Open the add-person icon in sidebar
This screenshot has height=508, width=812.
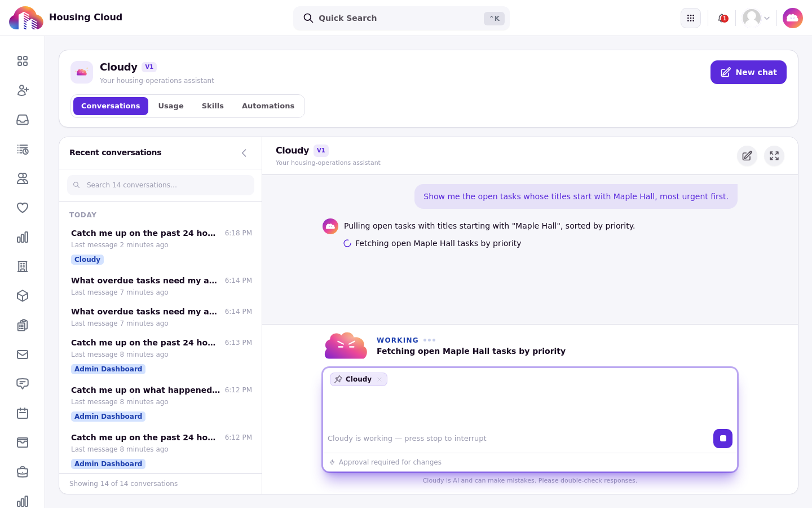coord(23,90)
